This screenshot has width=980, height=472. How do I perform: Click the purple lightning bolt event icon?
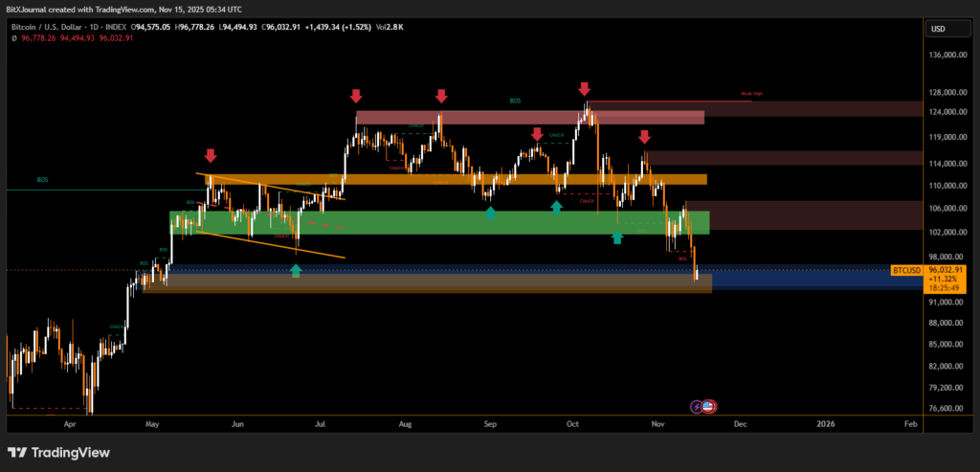tap(697, 406)
